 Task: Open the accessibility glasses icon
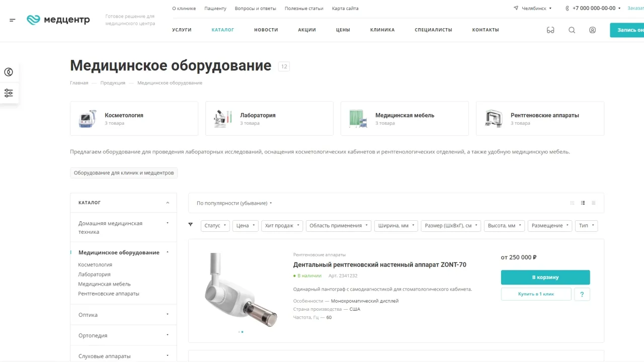click(x=550, y=30)
